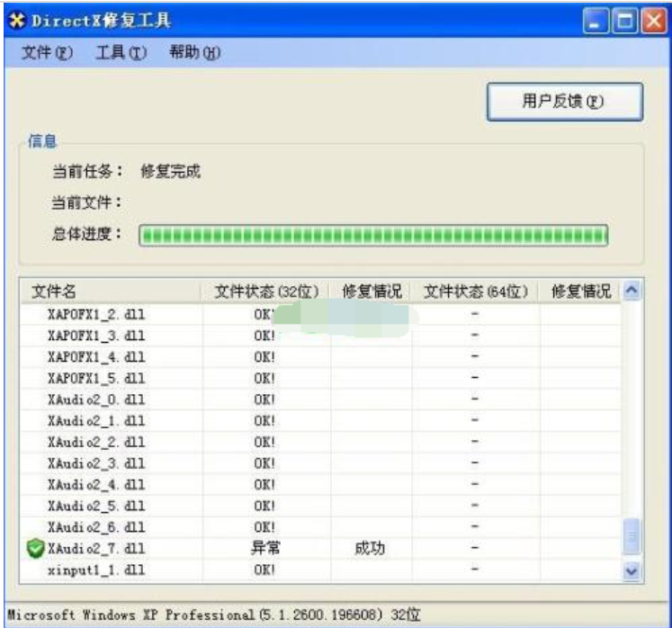Click the vertical scrollbar thumb in file list
The width and height of the screenshot is (672, 628).
632,538
